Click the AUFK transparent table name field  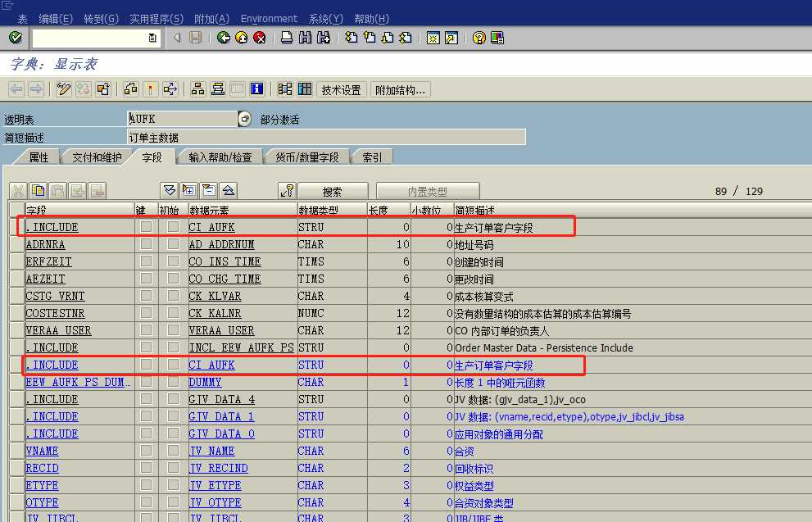tap(182, 119)
